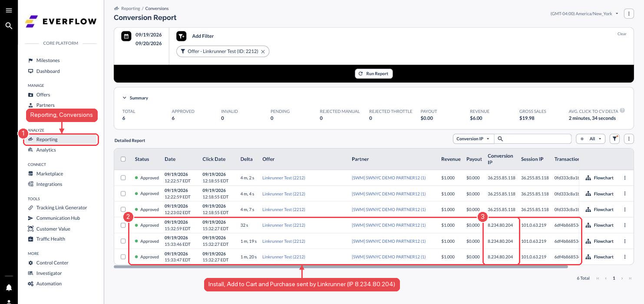Open row actions menu for 15:33:47 EDT conversion
The width and height of the screenshot is (644, 304).
pyautogui.click(x=625, y=257)
